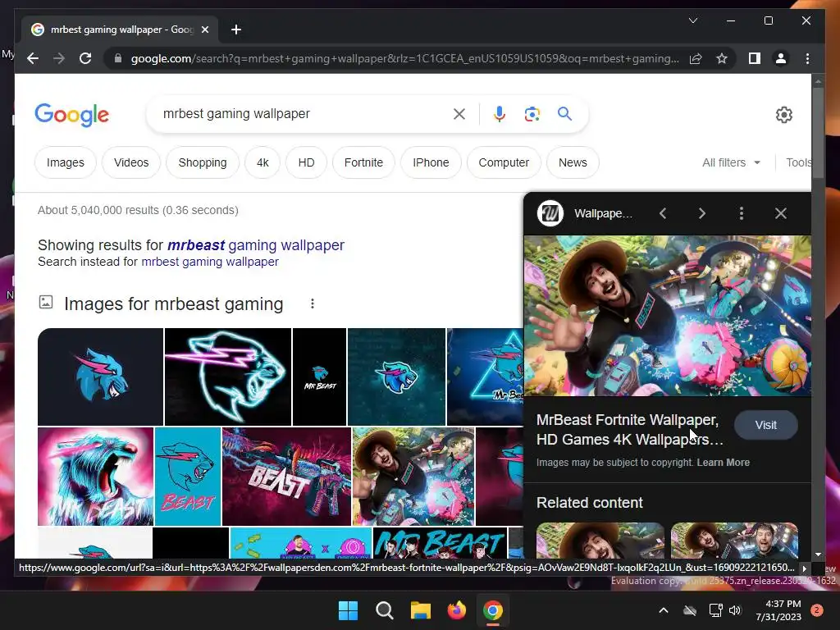The image size is (840, 630).
Task: Open the Learn More copyright link
Action: (x=723, y=463)
